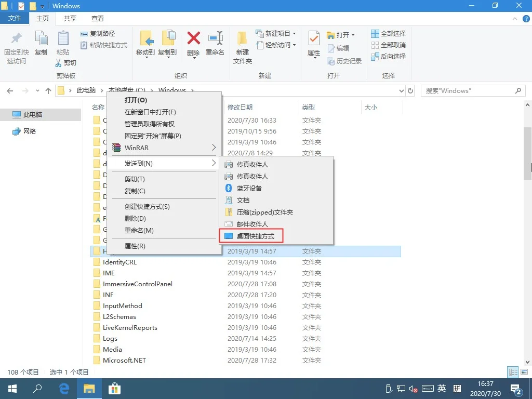Open Microsoft Edge from the taskbar
532x399 pixels.
pyautogui.click(x=64, y=389)
